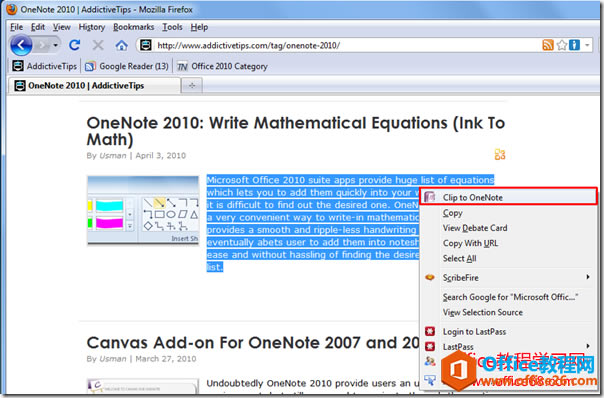Viewport: 604px width, 398px height.
Task: Open the Tools menu
Action: tap(172, 27)
